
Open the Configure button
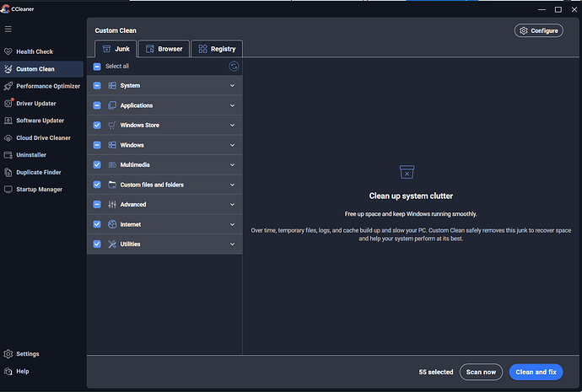(x=539, y=31)
